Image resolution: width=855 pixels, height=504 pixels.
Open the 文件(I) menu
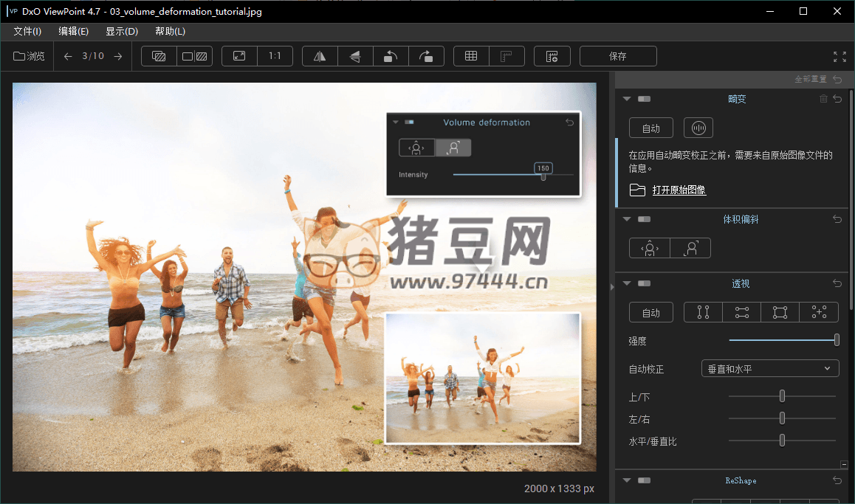coord(27,31)
